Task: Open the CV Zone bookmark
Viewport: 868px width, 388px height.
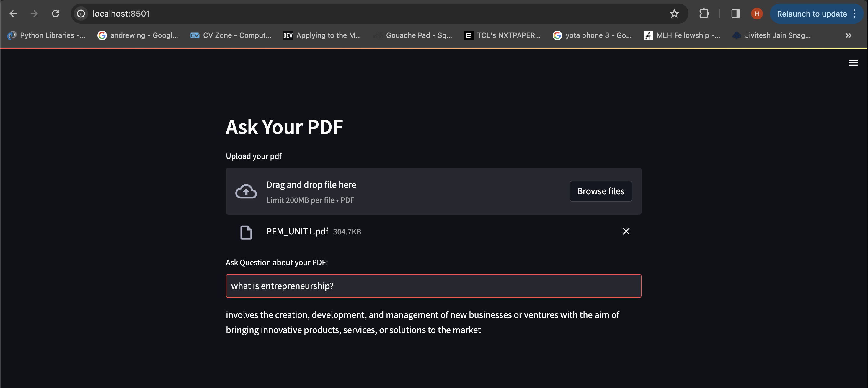Action: pos(231,35)
